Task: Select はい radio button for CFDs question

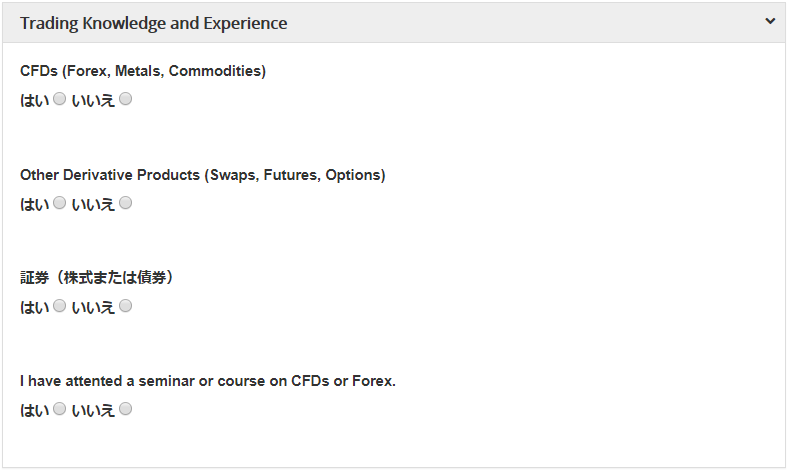Action: coord(59,100)
